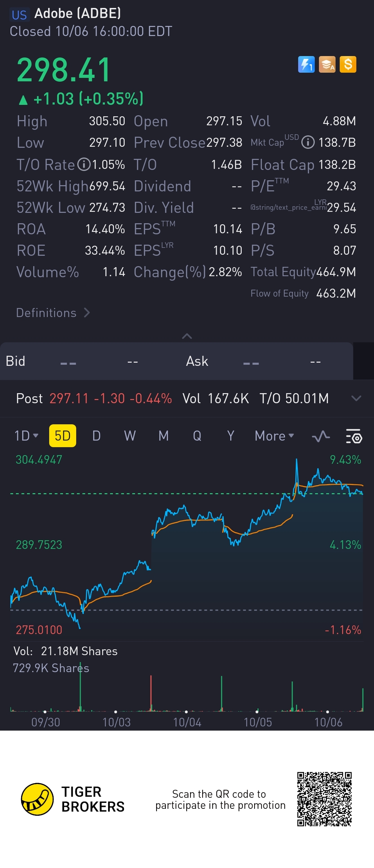The image size is (374, 868).
Task: Select the W weekly chart tab
Action: [130, 436]
